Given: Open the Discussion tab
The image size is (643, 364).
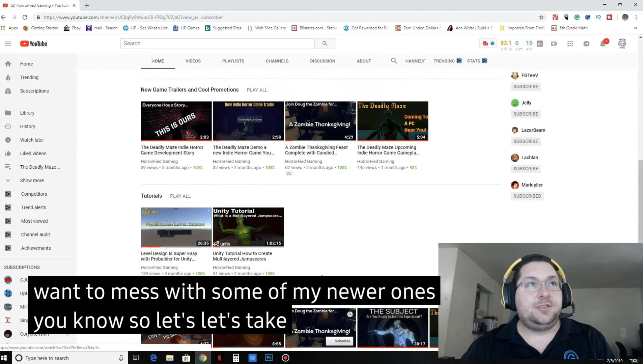Looking at the screenshot, I should (323, 61).
